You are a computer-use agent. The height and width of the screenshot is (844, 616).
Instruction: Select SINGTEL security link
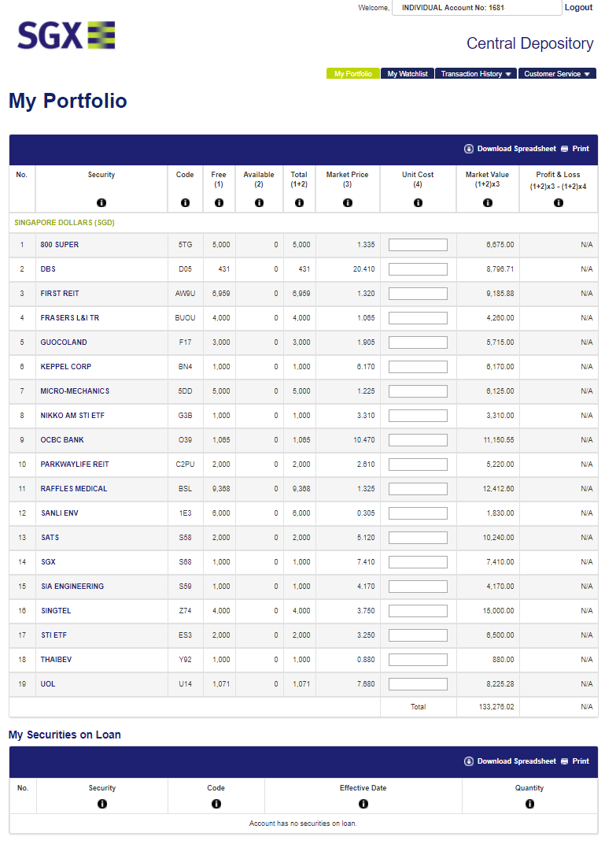[x=56, y=610]
